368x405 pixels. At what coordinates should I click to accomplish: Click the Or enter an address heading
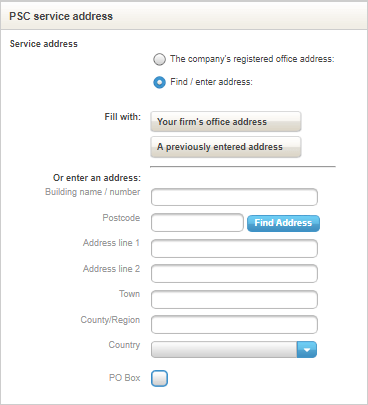[x=97, y=178]
